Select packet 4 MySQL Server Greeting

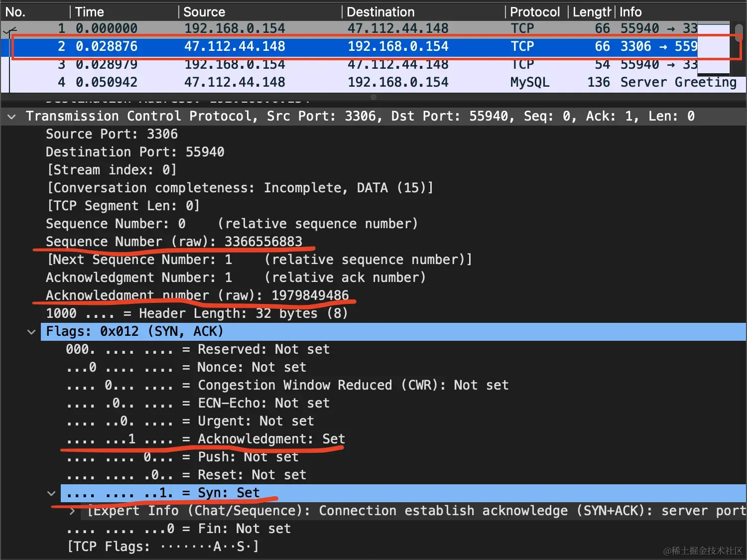[x=373, y=82]
